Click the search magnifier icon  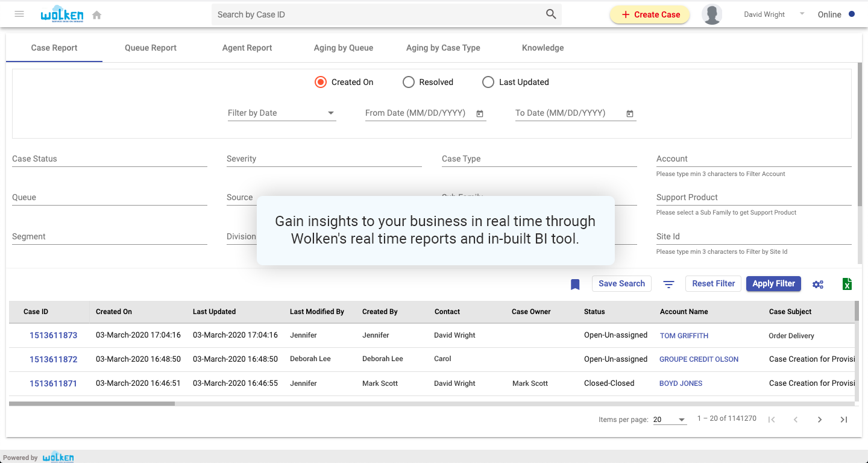551,14
